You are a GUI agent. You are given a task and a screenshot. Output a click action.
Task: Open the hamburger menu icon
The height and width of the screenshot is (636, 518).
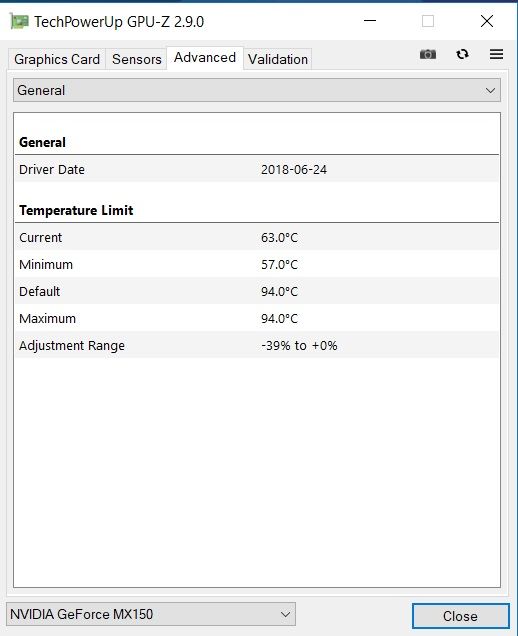point(497,54)
